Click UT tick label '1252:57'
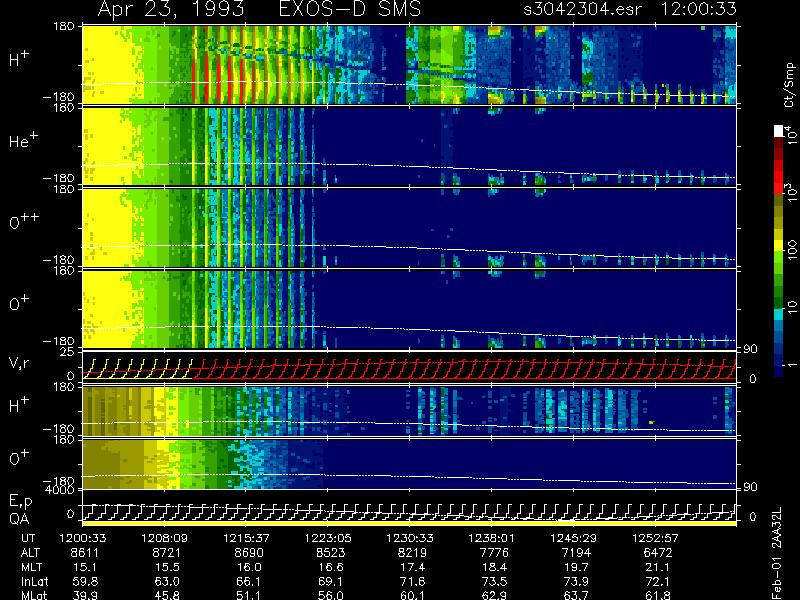This screenshot has height=600, width=800. tap(656, 538)
